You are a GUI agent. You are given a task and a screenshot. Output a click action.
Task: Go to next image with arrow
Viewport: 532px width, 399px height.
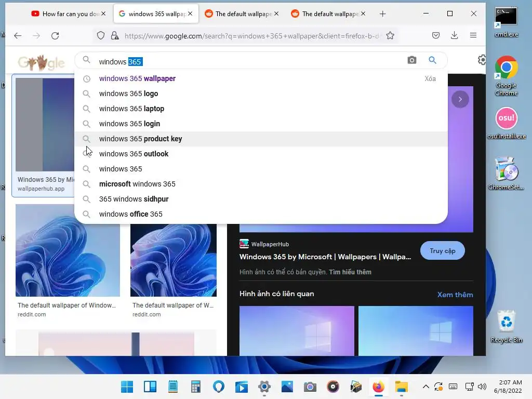(x=460, y=99)
